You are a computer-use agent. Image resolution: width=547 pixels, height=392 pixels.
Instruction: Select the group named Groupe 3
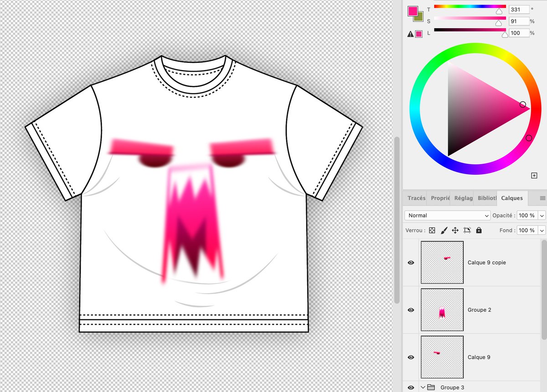point(452,387)
